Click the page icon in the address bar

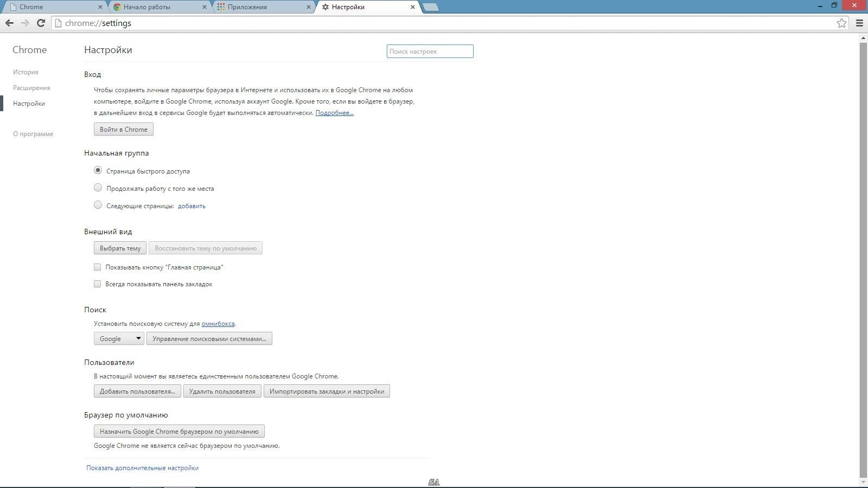pyautogui.click(x=58, y=23)
